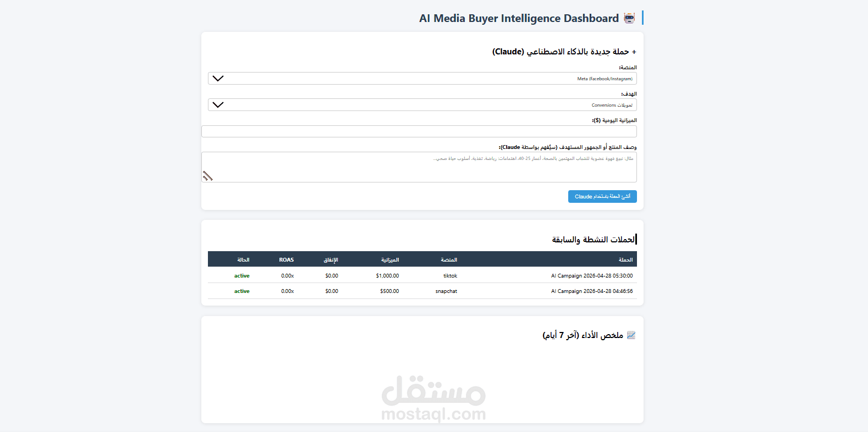Image resolution: width=868 pixels, height=432 pixels.
Task: Click the $500.00 budget cell
Action: click(x=389, y=291)
